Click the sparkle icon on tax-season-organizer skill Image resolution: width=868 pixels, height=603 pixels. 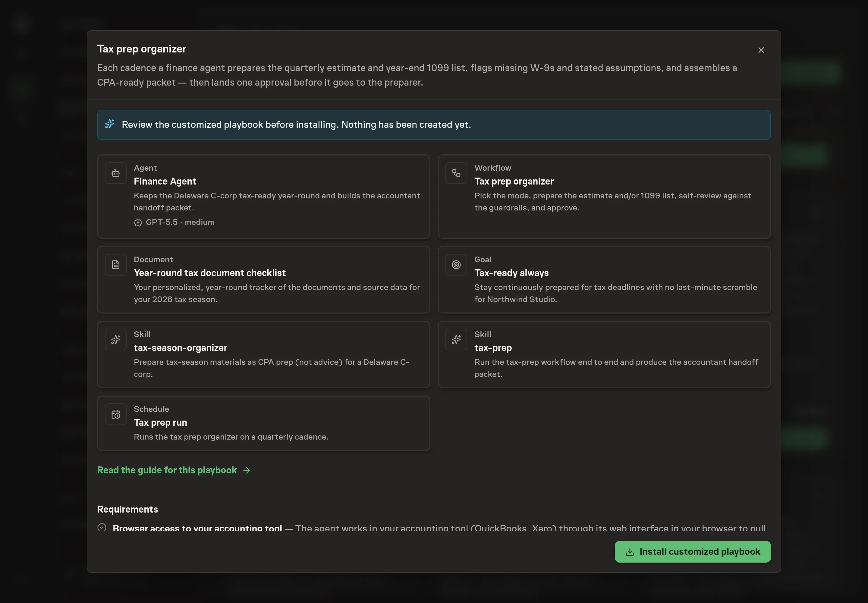pyautogui.click(x=115, y=340)
